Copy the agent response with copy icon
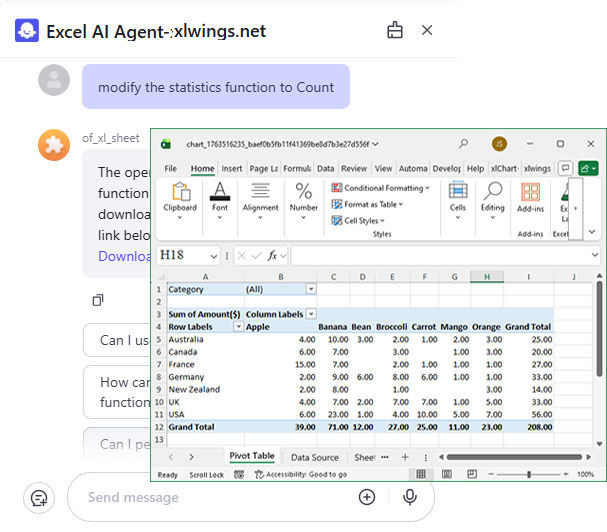This screenshot has height=532, width=607. coord(98,300)
